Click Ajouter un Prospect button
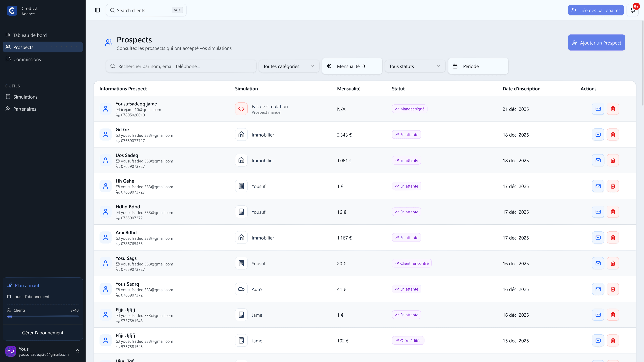This screenshot has width=644, height=362. pos(596,43)
